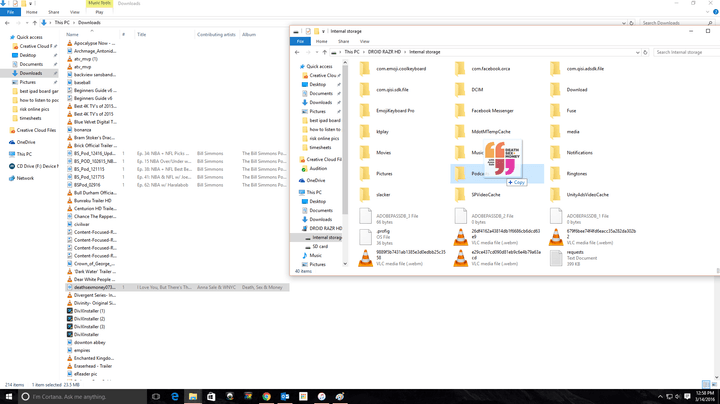This screenshot has height=404, width=720.
Task: Select DivXInstaller (2) in Downloads list
Action: tap(86, 319)
